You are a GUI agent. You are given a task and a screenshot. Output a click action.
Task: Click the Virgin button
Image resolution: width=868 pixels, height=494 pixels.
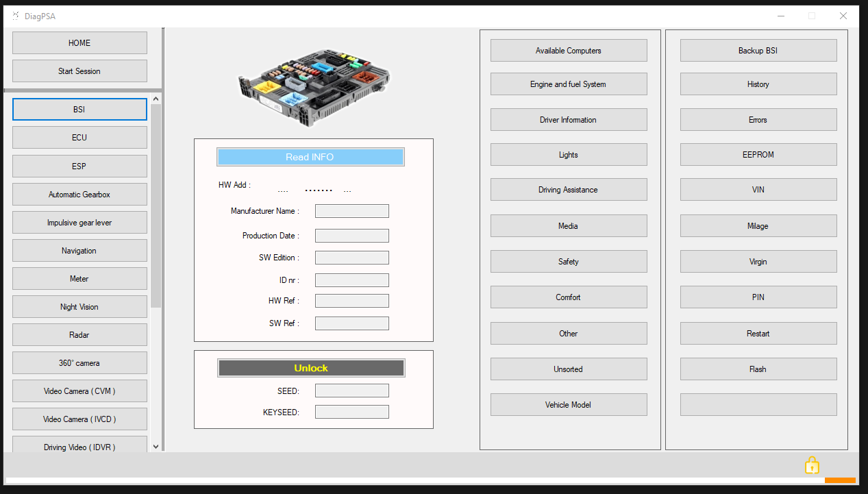(758, 261)
